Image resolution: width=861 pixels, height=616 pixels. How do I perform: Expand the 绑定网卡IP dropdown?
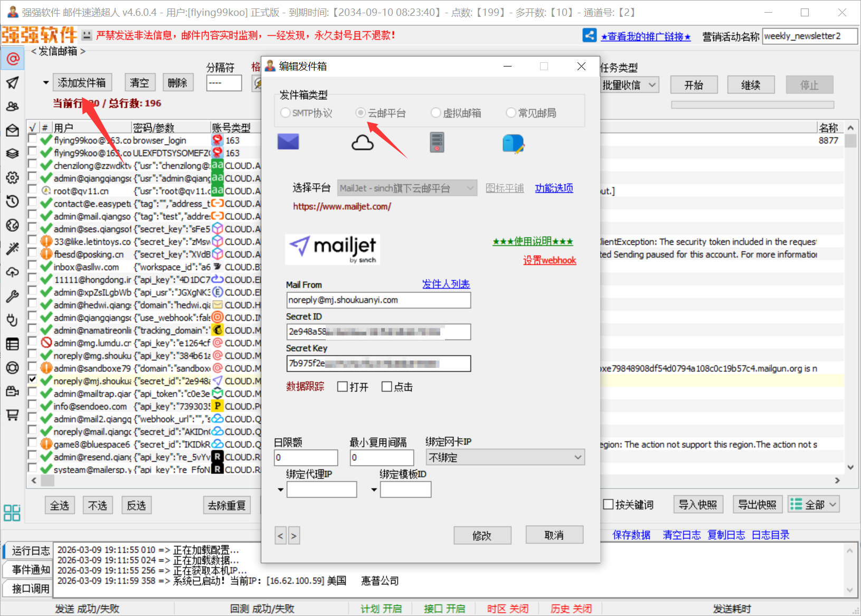pos(578,458)
